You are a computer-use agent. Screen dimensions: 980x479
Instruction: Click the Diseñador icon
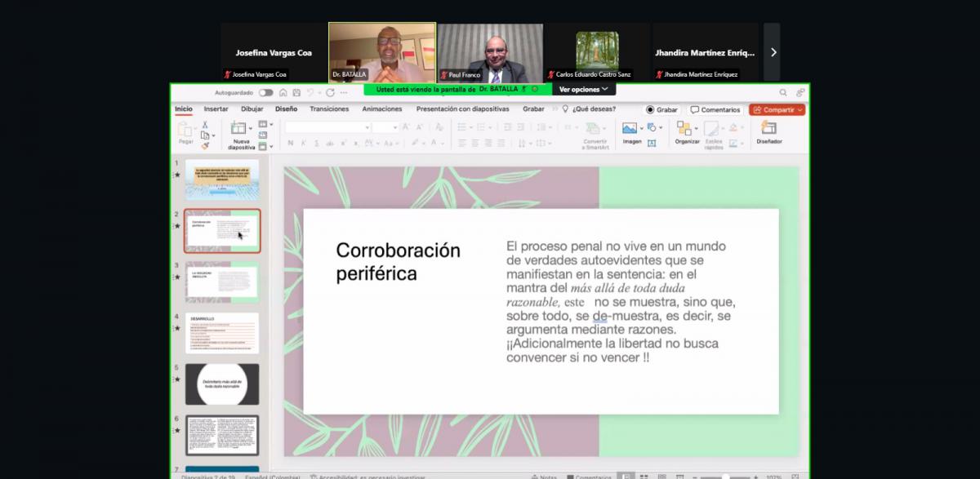[x=768, y=128]
